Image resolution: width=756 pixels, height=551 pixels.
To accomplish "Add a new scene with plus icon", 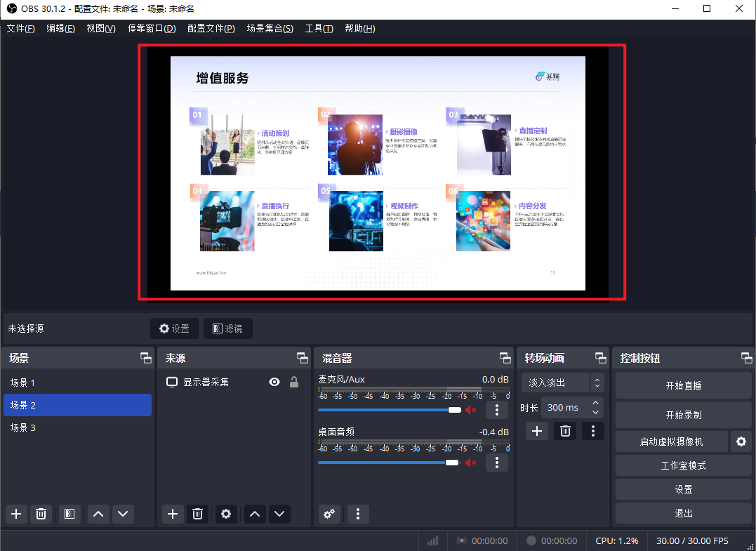I will coord(16,514).
